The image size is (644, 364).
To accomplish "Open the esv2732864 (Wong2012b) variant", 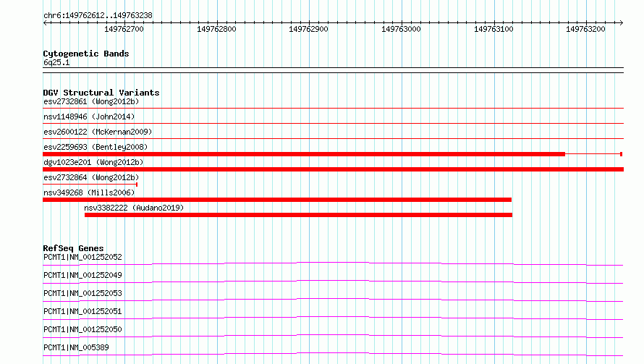I will coord(91,177).
